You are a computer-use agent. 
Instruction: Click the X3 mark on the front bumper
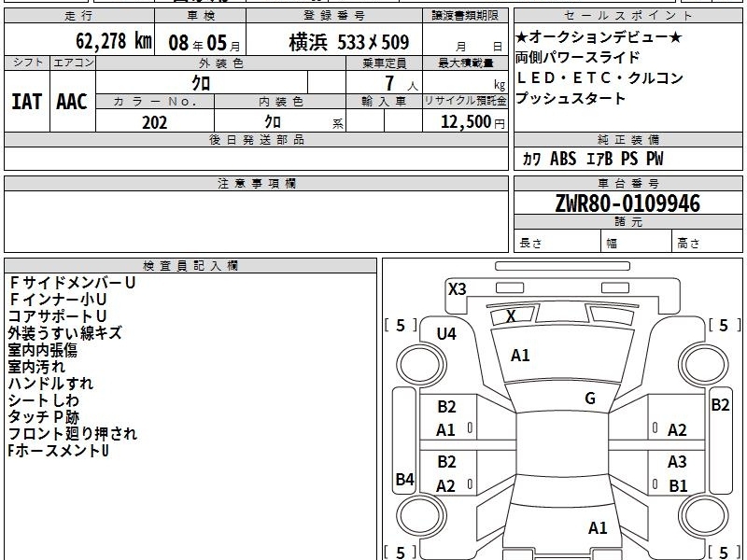[x=457, y=289]
